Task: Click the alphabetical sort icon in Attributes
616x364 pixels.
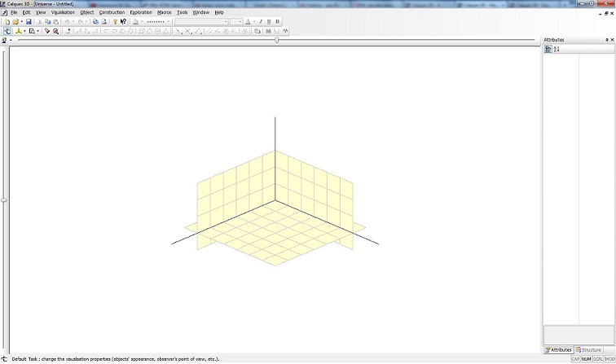Action: coord(557,49)
